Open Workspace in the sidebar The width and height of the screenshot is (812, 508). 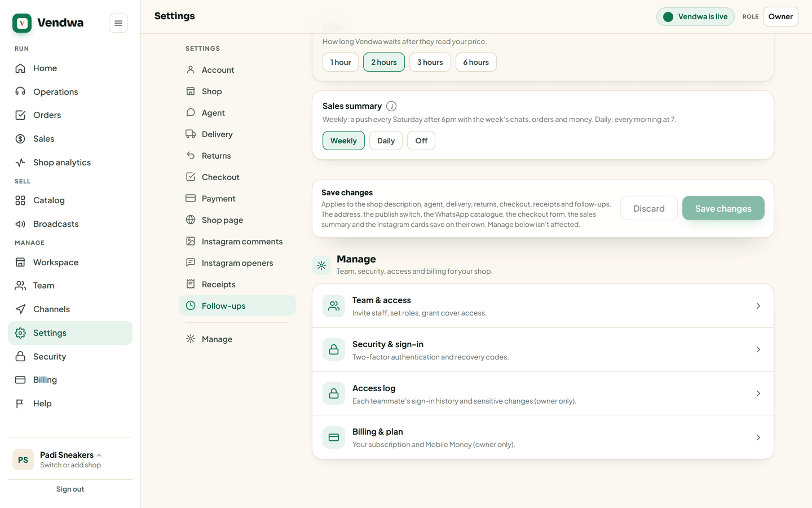point(70,262)
